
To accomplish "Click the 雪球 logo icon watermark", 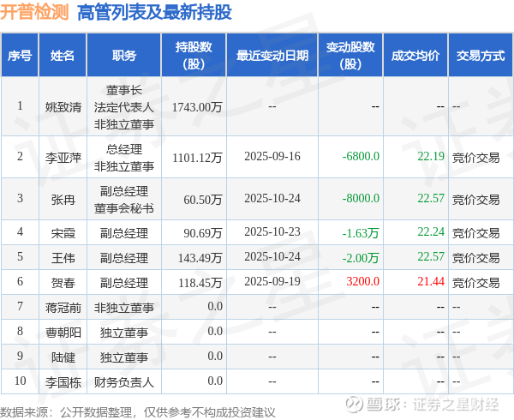I will click(x=355, y=404).
